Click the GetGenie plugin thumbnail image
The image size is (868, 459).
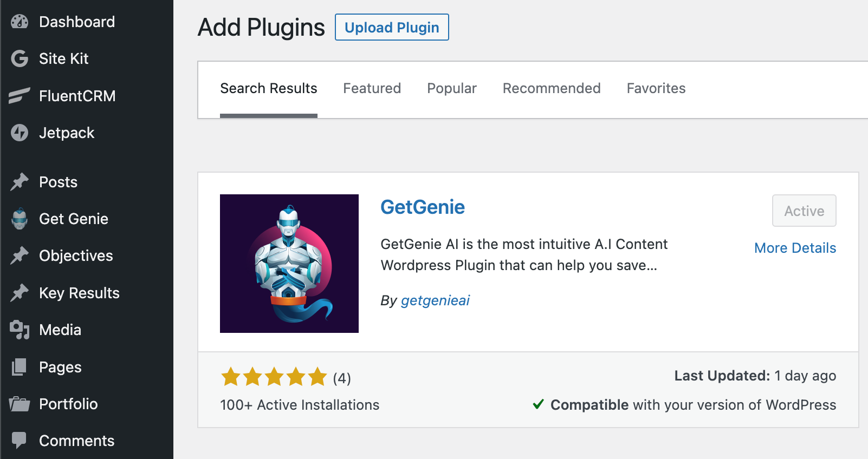pos(289,263)
